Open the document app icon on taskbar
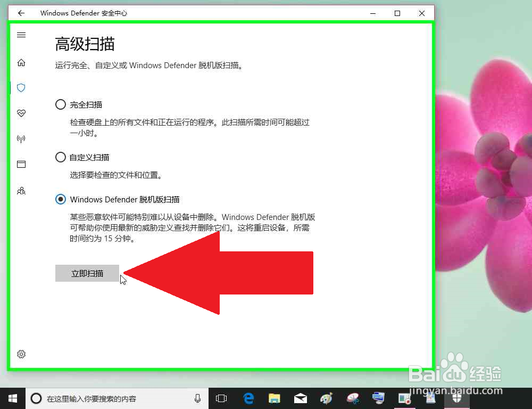 (x=430, y=398)
